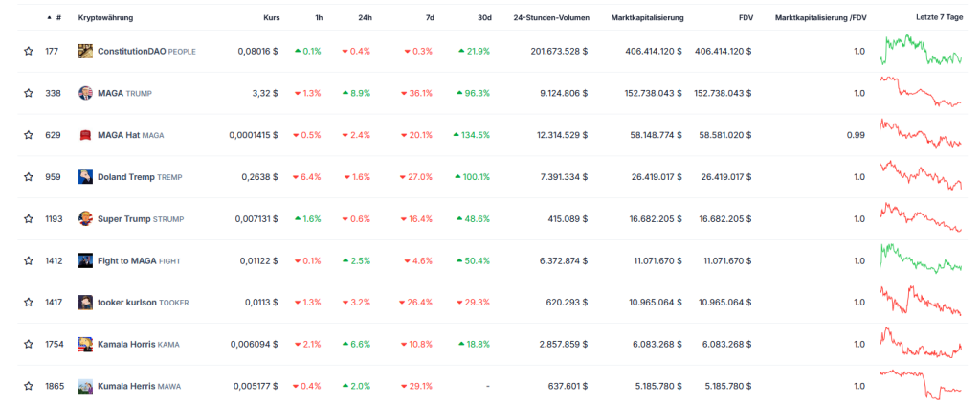
Task: Click the Doland Tremp coin logo
Action: coord(85,177)
